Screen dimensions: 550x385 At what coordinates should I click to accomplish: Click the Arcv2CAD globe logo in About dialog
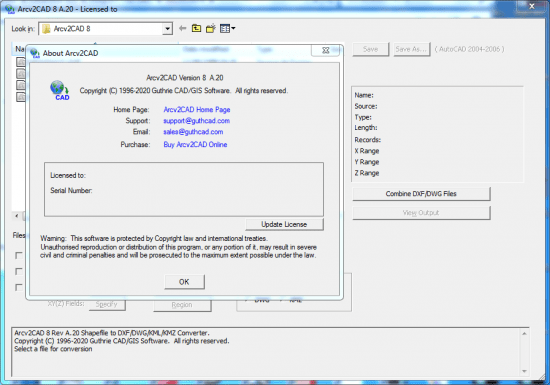59,90
